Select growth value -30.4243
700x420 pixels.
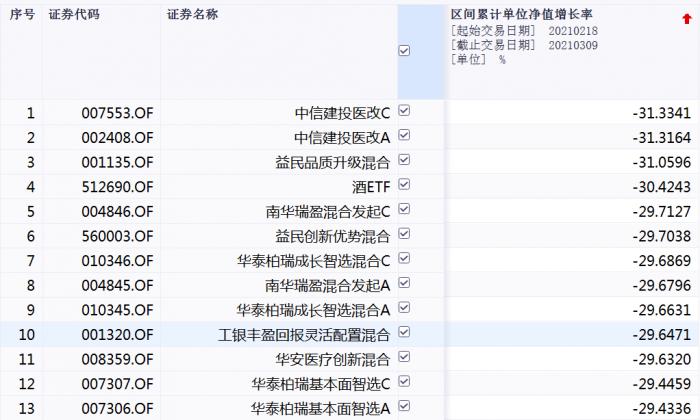coord(662,187)
